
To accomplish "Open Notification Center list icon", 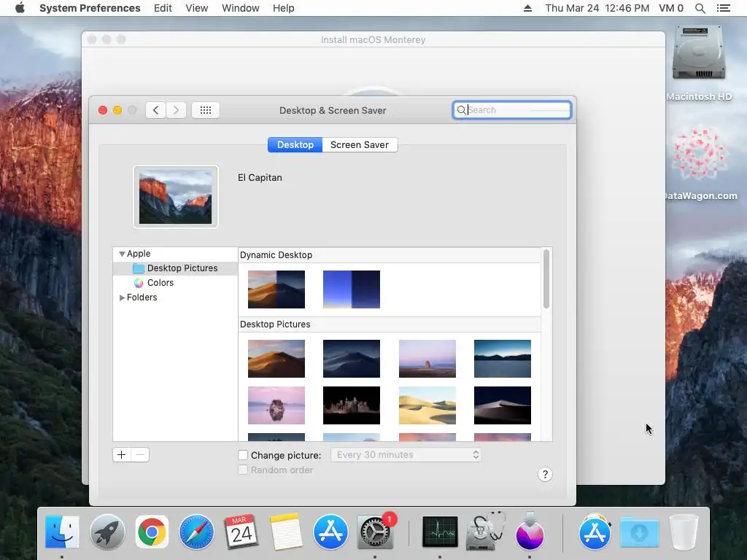I will point(723,8).
